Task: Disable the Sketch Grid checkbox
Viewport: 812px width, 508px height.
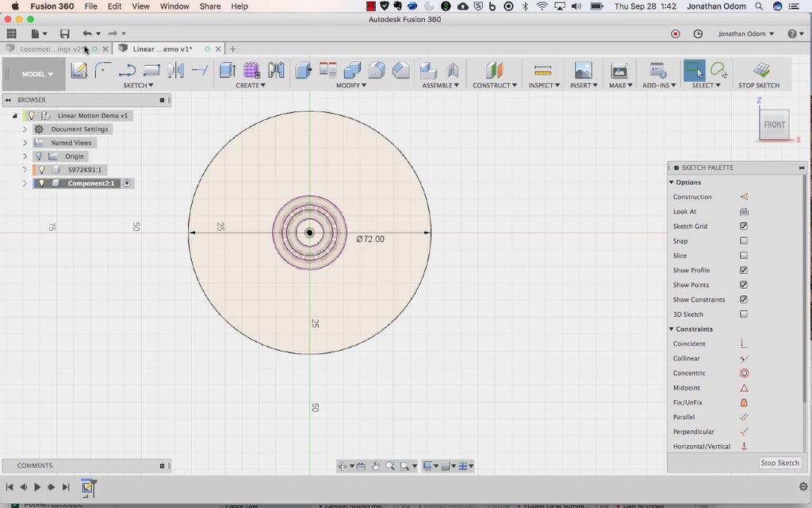Action: [x=744, y=226]
